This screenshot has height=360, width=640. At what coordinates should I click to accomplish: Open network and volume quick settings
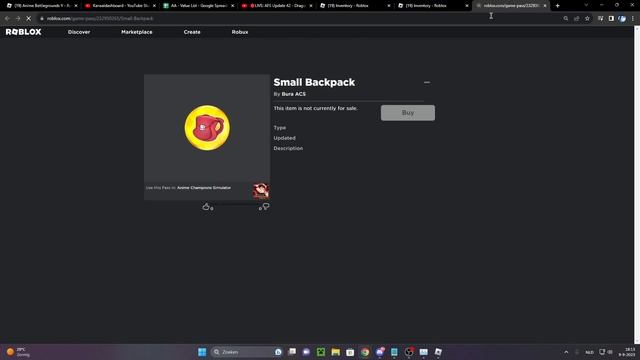[606, 352]
